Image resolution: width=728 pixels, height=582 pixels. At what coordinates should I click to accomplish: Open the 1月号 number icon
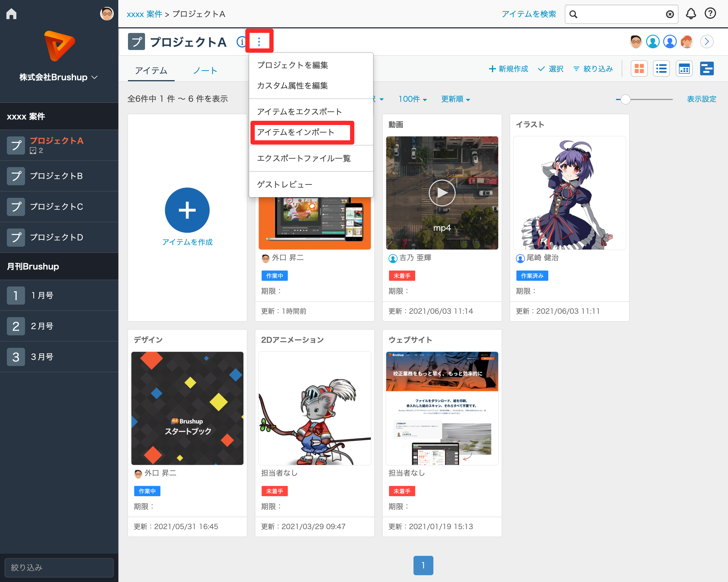pos(16,296)
